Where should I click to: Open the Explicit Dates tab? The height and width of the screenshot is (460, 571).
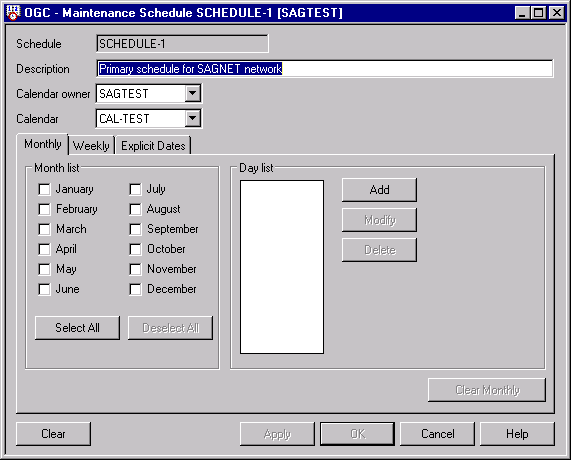pyautogui.click(x=153, y=146)
